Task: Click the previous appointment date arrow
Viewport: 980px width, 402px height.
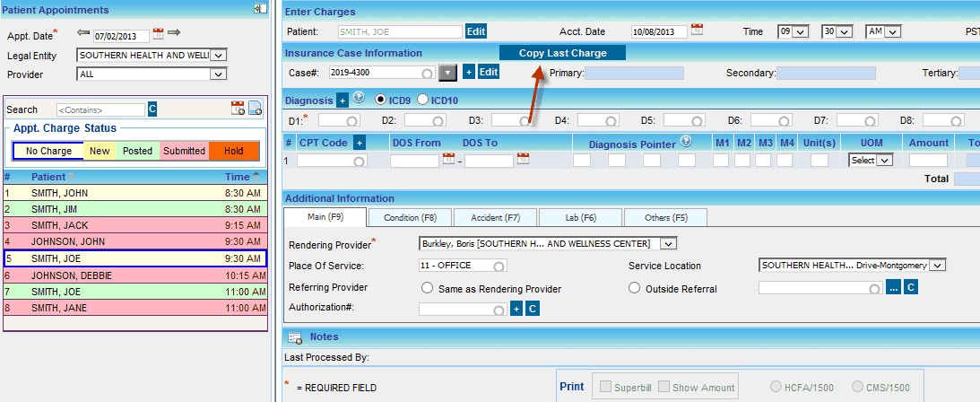Action: click(x=83, y=34)
